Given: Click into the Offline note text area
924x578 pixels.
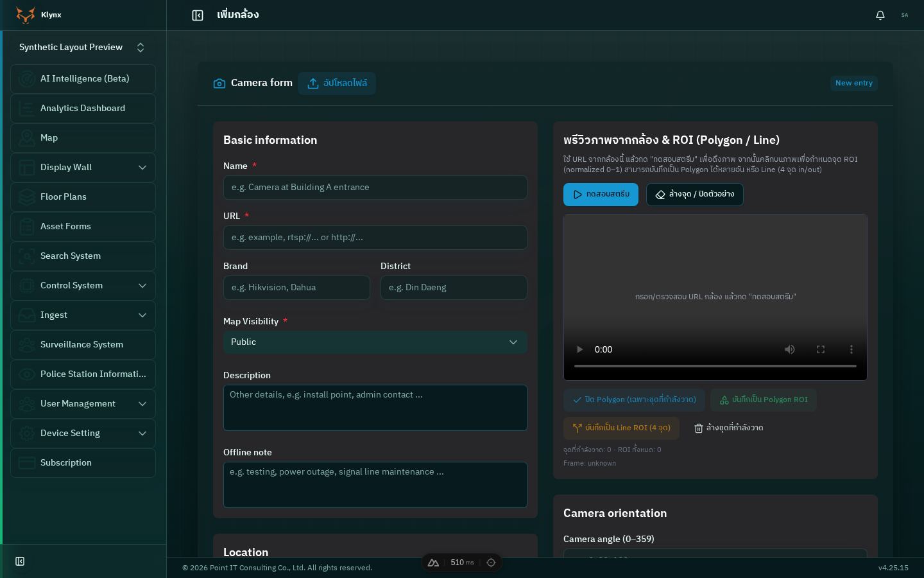Looking at the screenshot, I should point(375,485).
